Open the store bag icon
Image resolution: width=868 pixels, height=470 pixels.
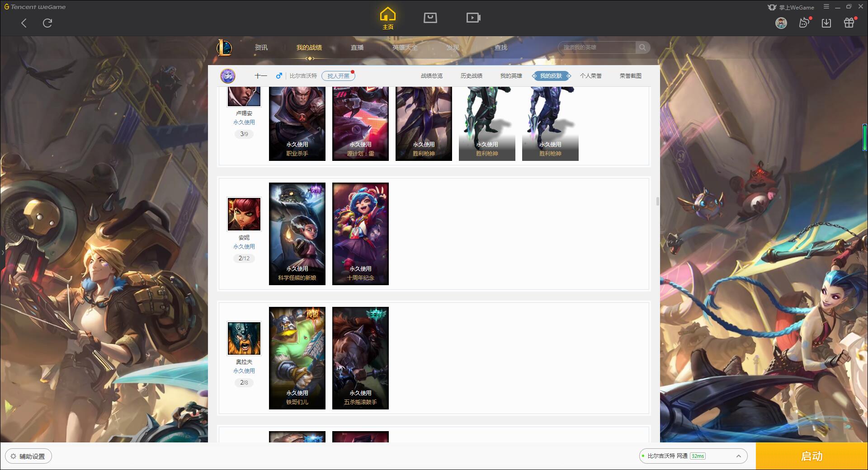pyautogui.click(x=430, y=18)
